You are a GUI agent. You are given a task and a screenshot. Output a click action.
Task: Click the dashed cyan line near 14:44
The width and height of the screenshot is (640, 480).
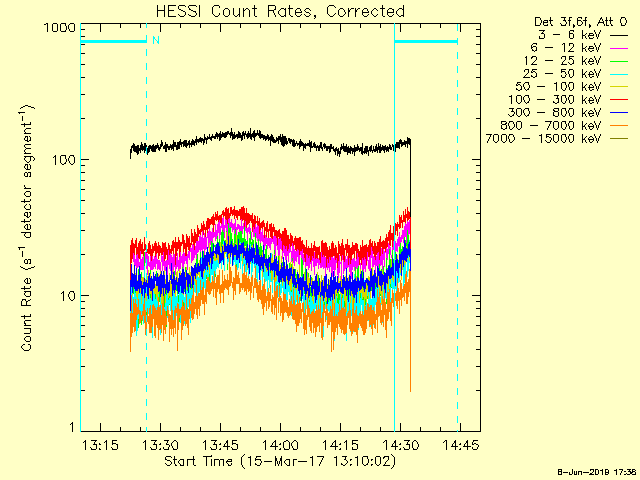point(458,229)
